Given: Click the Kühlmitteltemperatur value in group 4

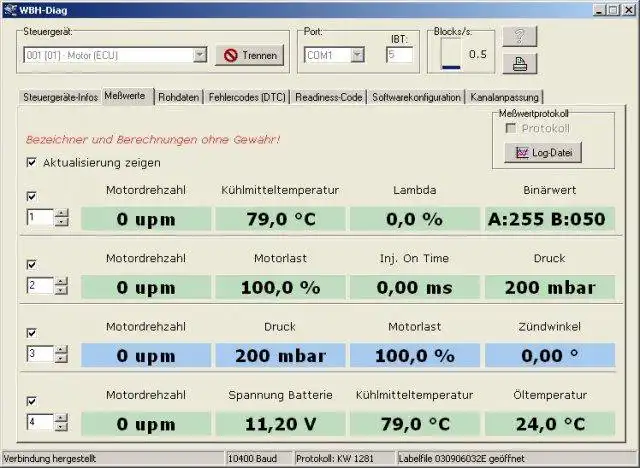Looking at the screenshot, I should pos(415,424).
